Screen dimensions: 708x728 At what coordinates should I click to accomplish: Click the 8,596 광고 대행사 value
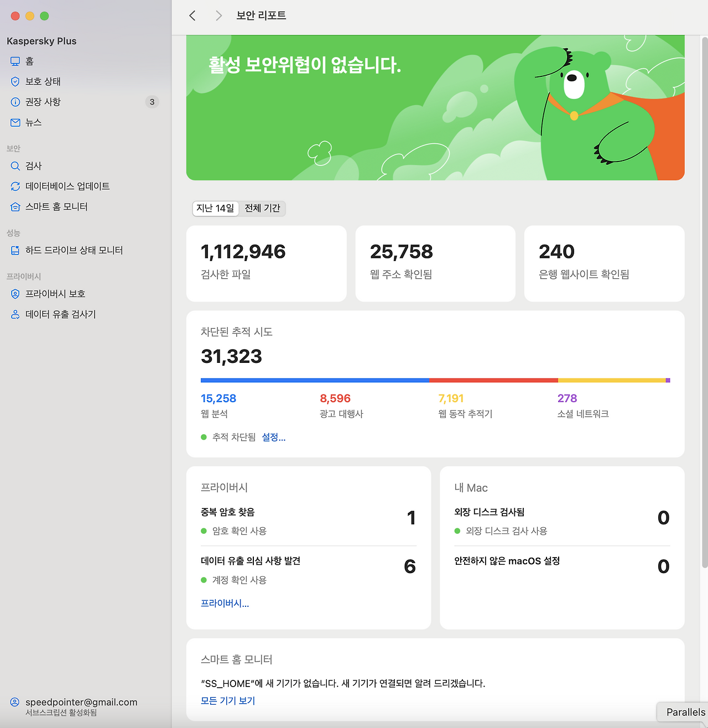(335, 398)
